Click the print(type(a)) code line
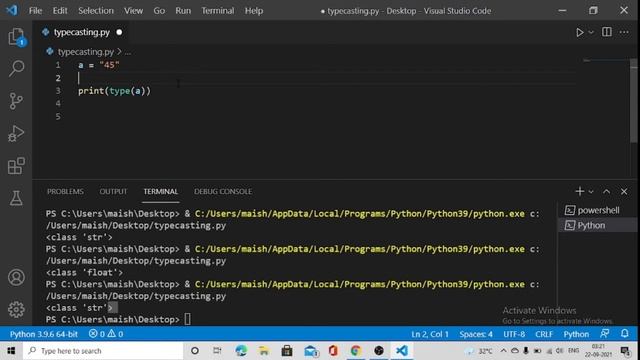This screenshot has width=640, height=360. tap(114, 91)
